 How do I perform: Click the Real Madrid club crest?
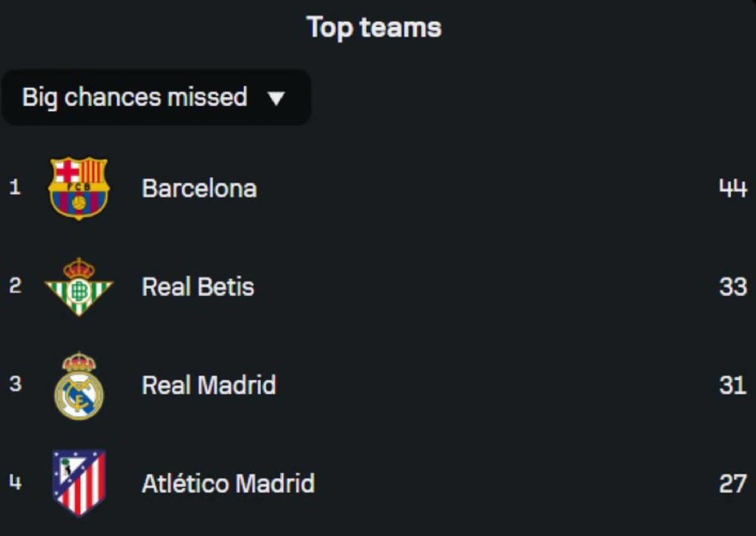click(79, 386)
